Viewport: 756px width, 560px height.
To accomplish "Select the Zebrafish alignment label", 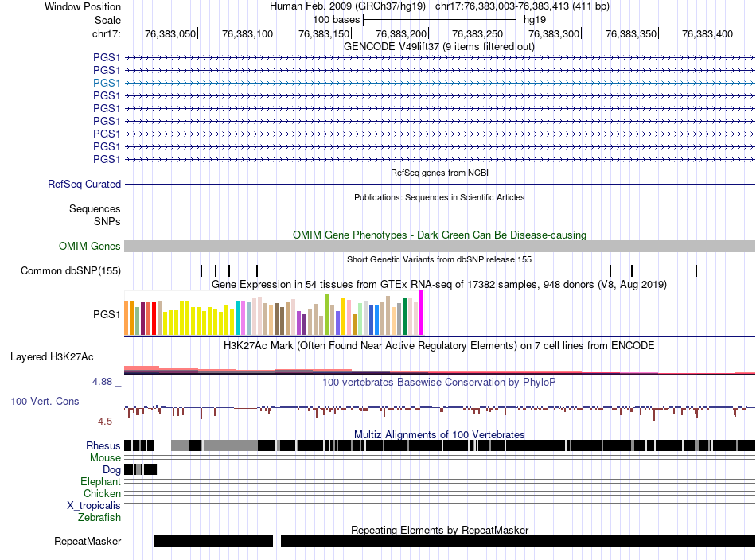I will [99, 518].
